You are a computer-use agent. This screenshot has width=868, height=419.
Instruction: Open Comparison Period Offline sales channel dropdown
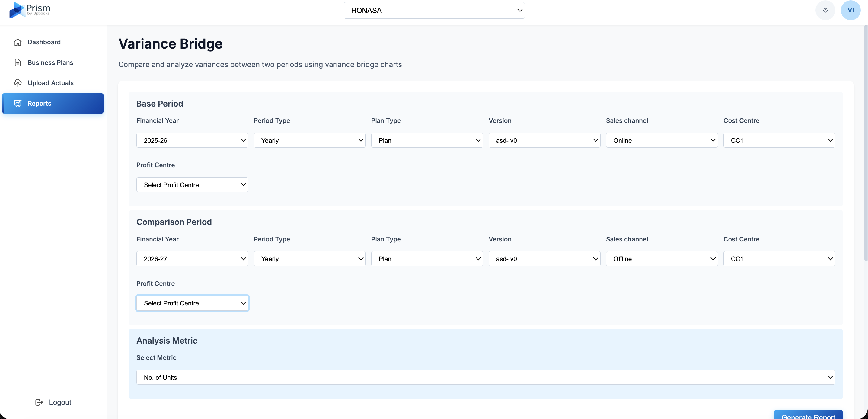coord(662,259)
